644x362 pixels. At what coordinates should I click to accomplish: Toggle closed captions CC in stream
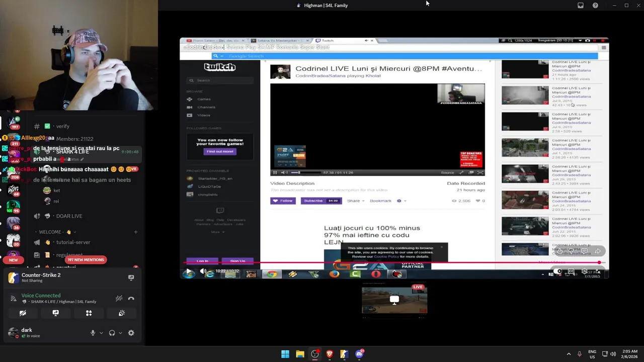coord(571,271)
